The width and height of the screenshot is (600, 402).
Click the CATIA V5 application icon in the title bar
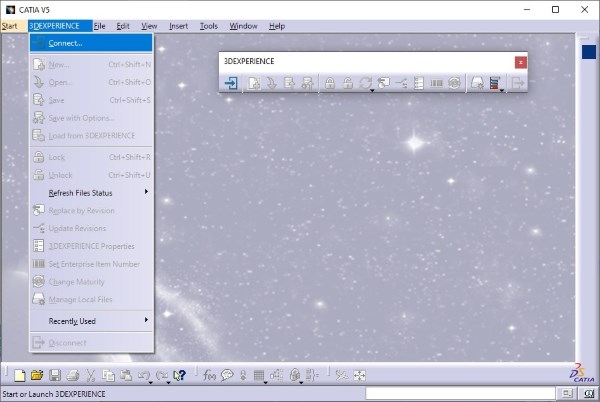(10, 10)
